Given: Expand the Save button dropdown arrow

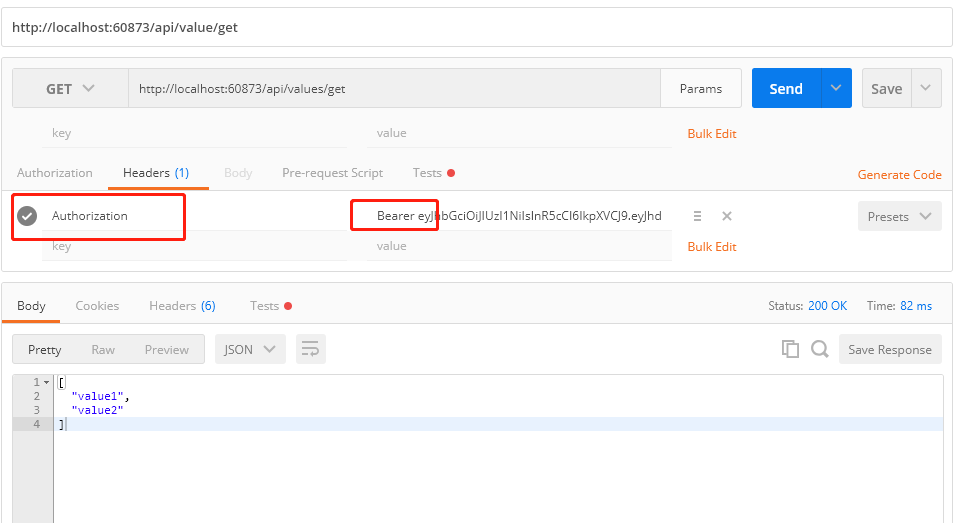Looking at the screenshot, I should 926,88.
